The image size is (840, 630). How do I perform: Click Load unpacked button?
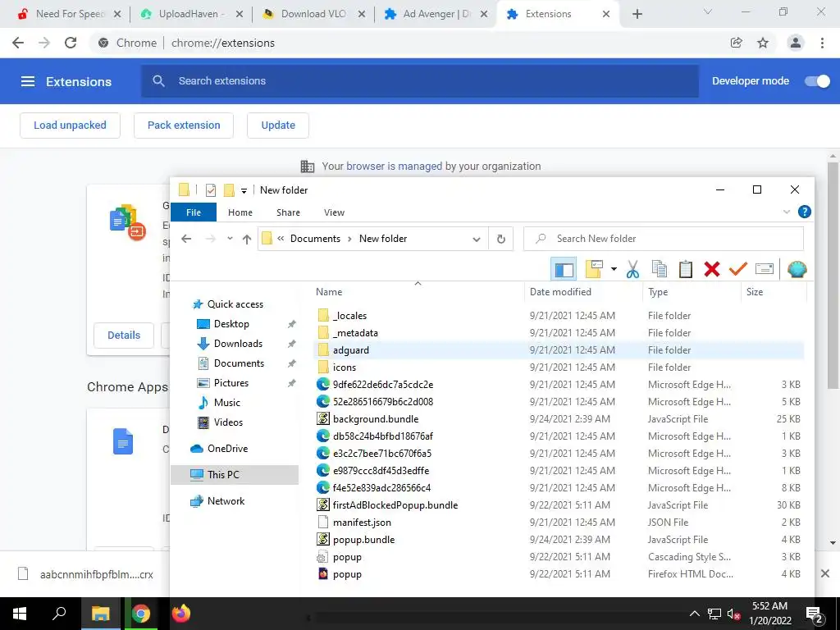point(71,126)
